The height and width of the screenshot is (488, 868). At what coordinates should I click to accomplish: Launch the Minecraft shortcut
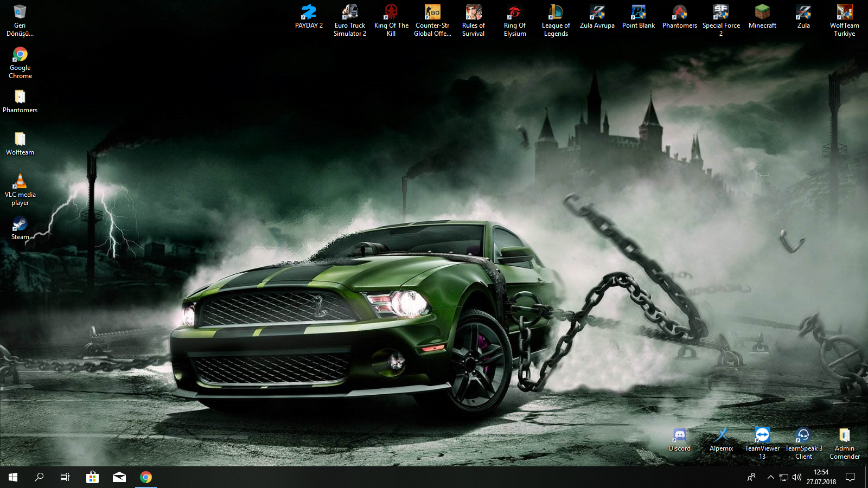762,16
